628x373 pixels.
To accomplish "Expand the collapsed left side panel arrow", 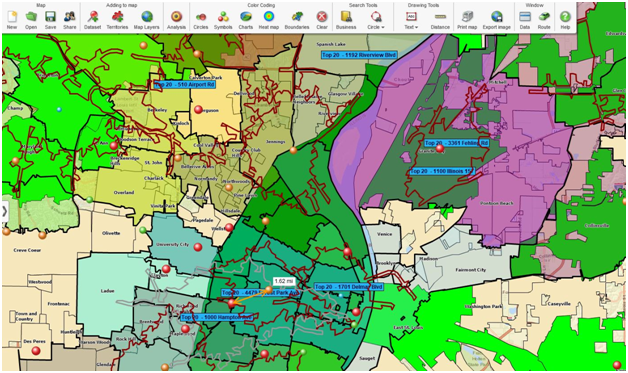I will (x=4, y=211).
